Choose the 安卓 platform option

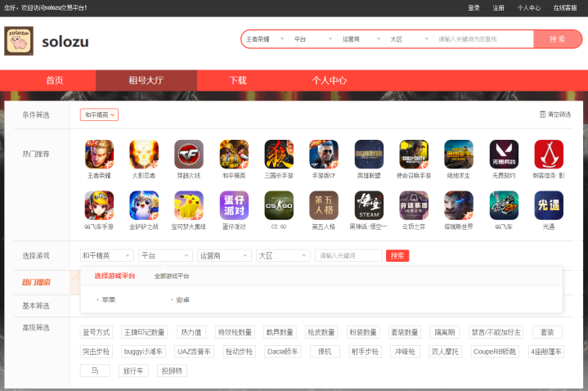(182, 300)
